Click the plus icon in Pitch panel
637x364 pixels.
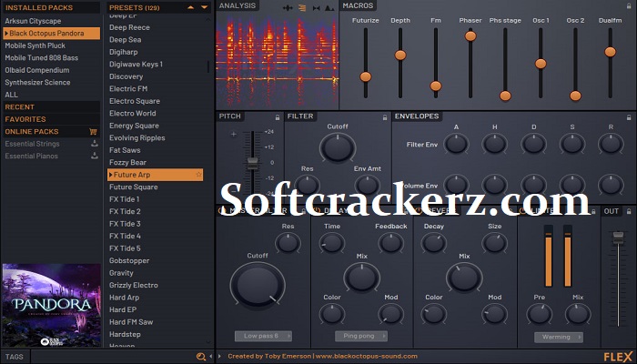234,134
